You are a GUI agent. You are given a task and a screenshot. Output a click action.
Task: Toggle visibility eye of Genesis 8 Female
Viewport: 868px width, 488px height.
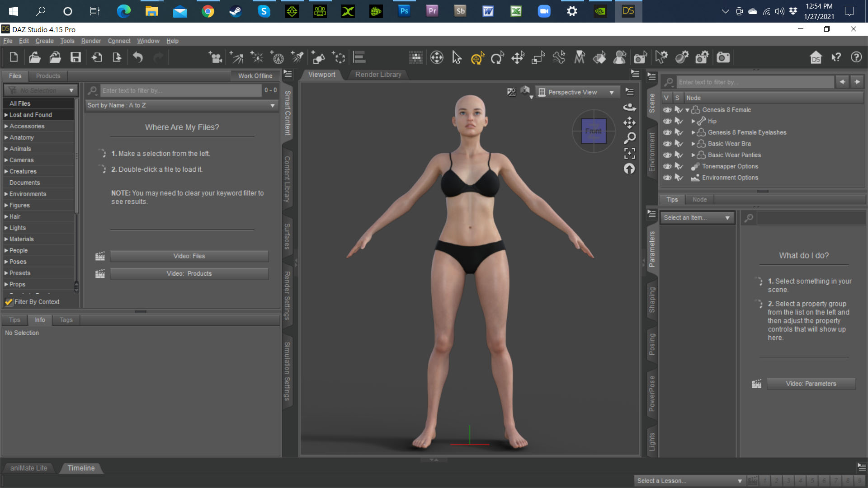pos(667,110)
